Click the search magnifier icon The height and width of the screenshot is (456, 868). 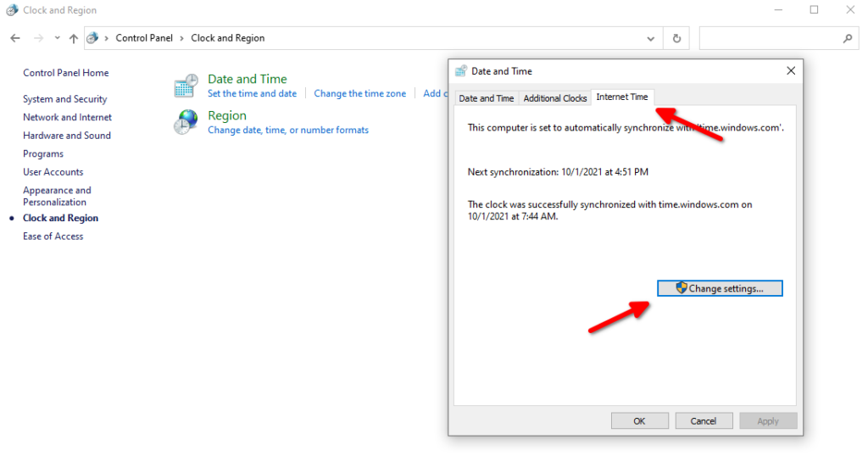848,38
